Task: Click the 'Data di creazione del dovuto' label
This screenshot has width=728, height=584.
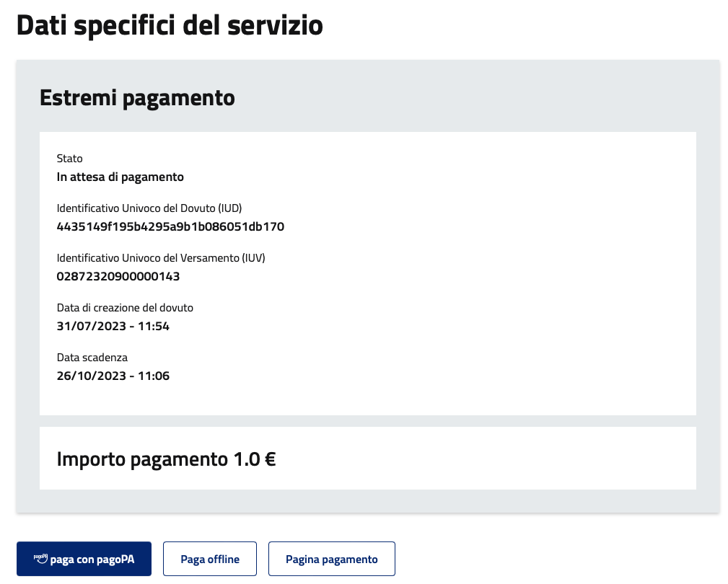Action: click(x=125, y=308)
